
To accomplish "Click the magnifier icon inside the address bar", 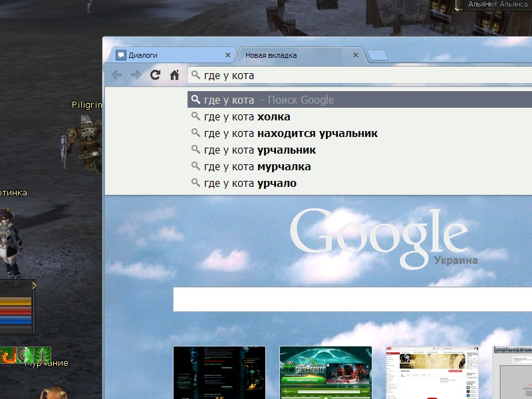I will click(x=196, y=74).
